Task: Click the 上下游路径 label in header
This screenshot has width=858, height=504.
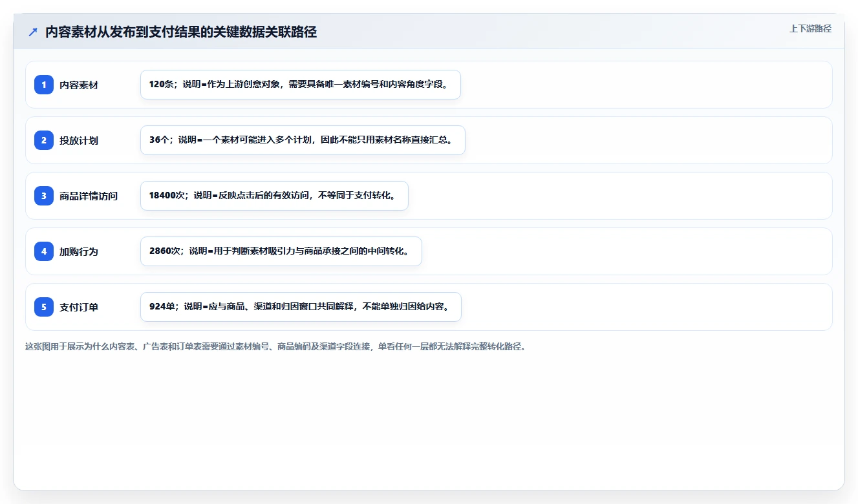Action: click(810, 28)
